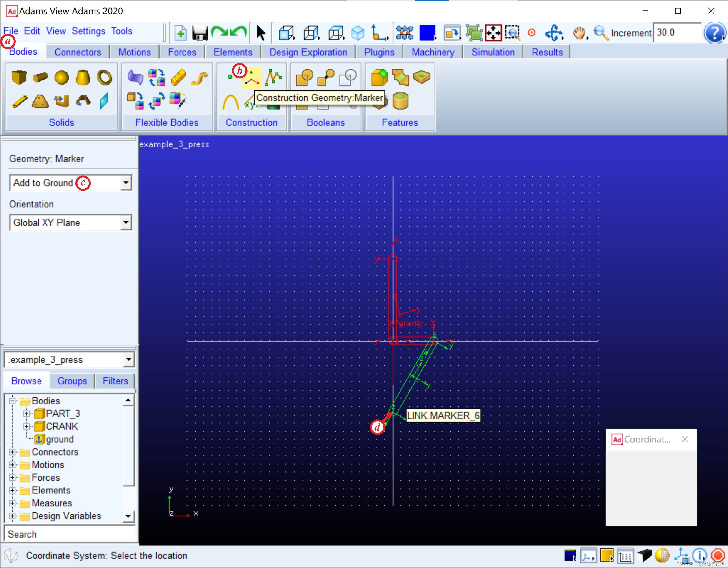Click the purple flexible body sheet icon
This screenshot has width=728, height=568.
(135, 77)
